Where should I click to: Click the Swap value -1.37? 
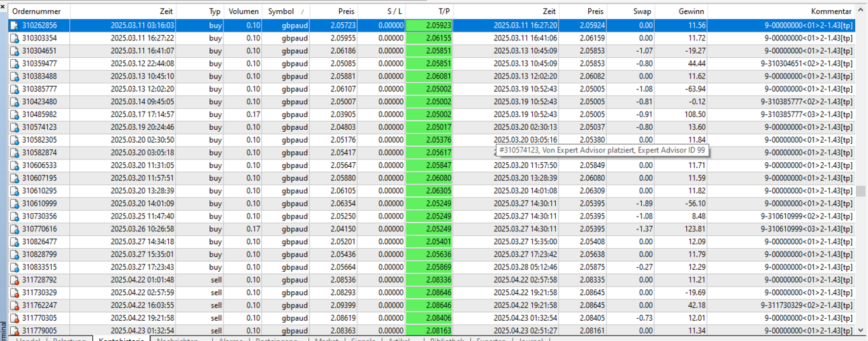pos(644,229)
